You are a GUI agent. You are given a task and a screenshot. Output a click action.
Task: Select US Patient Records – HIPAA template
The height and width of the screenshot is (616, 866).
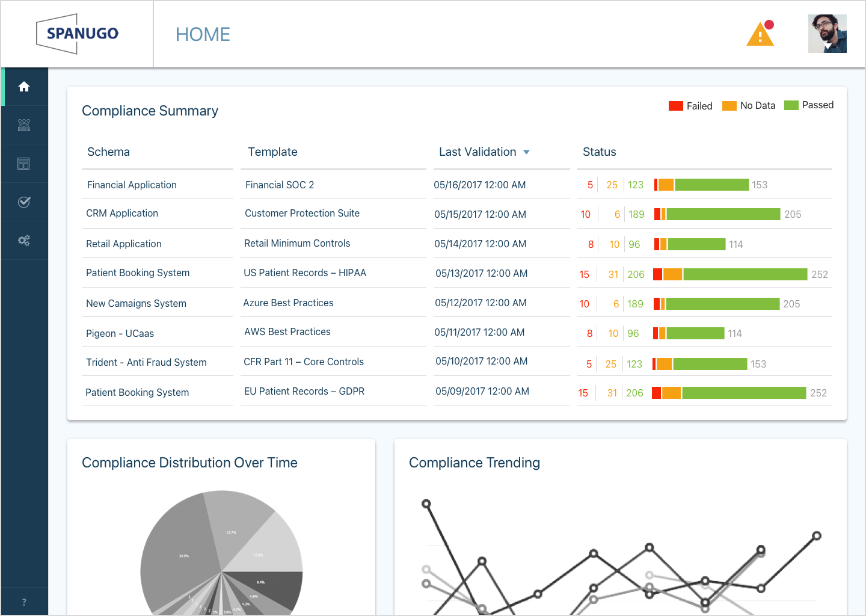pyautogui.click(x=305, y=273)
